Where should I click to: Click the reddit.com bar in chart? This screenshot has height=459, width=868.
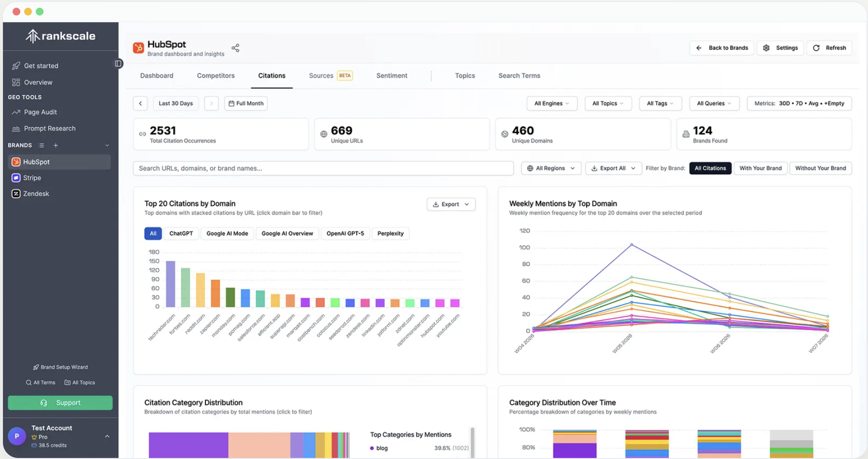201,290
